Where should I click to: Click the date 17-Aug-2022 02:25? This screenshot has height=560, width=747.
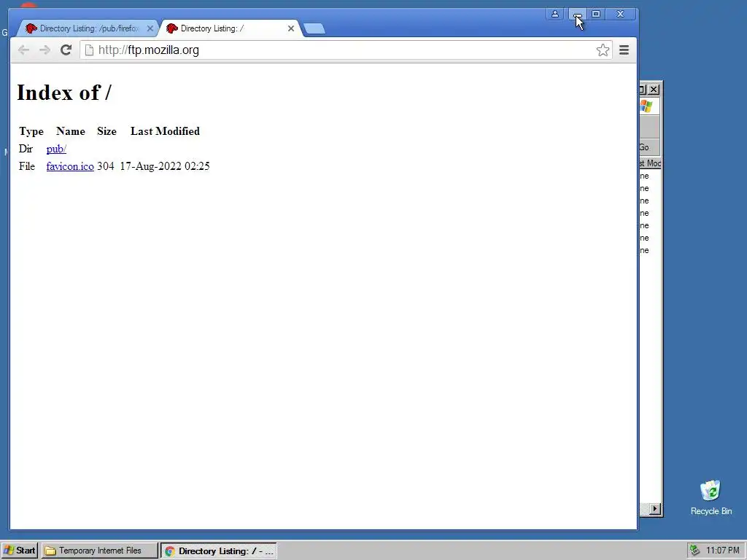(165, 166)
